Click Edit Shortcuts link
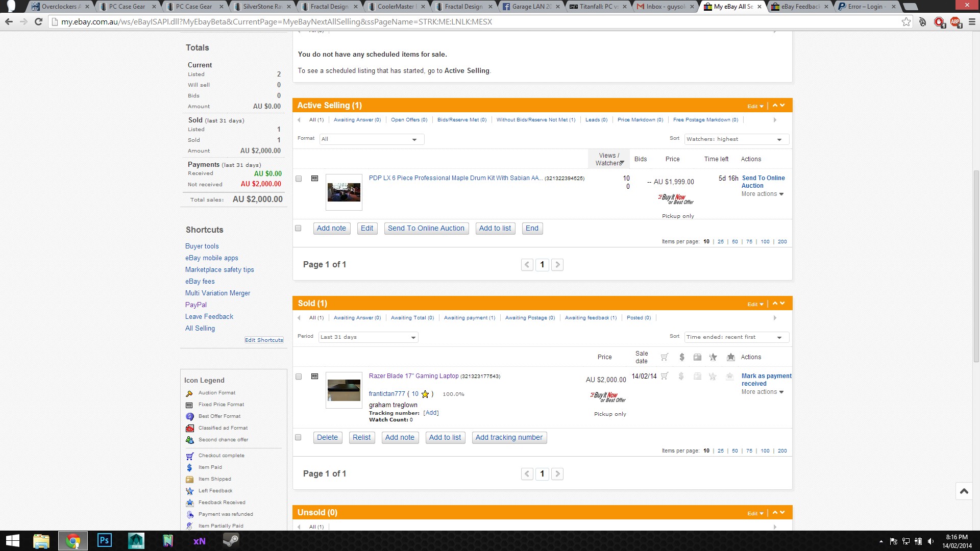 coord(264,340)
